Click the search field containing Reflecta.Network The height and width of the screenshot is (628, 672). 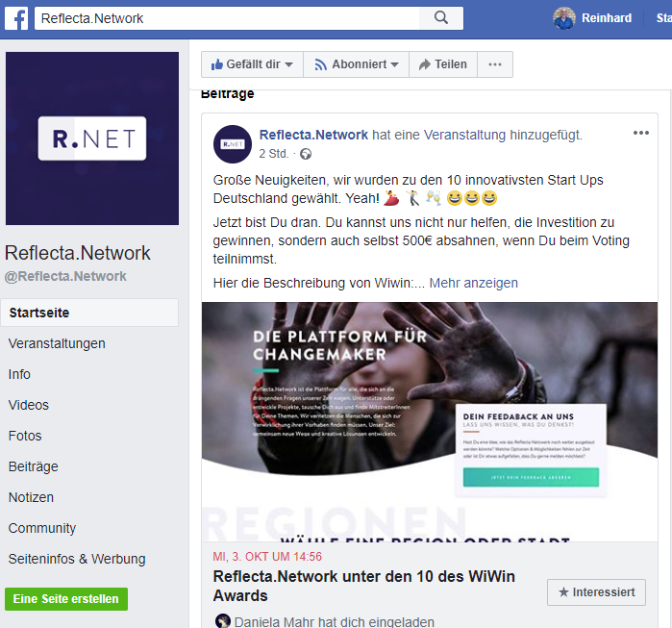(x=227, y=18)
